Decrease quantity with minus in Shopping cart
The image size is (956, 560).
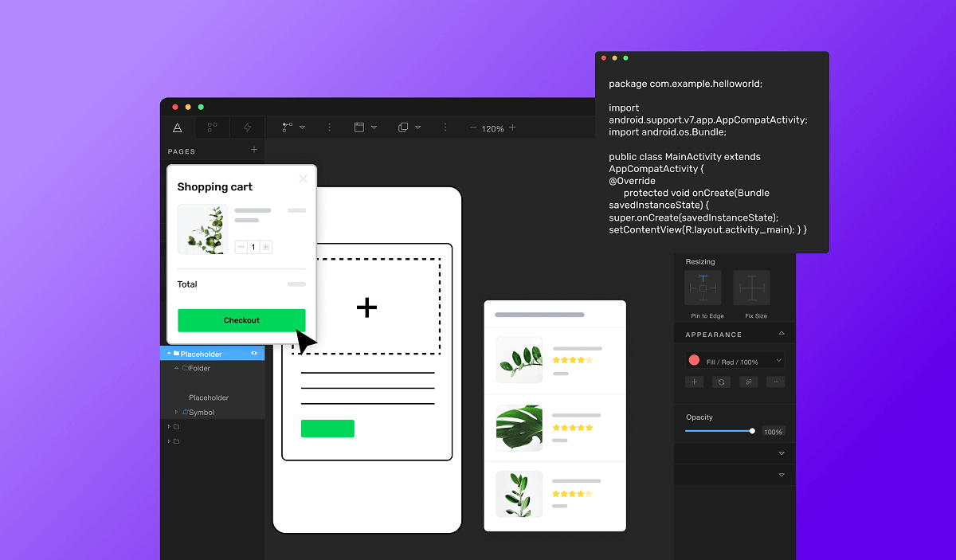[241, 247]
